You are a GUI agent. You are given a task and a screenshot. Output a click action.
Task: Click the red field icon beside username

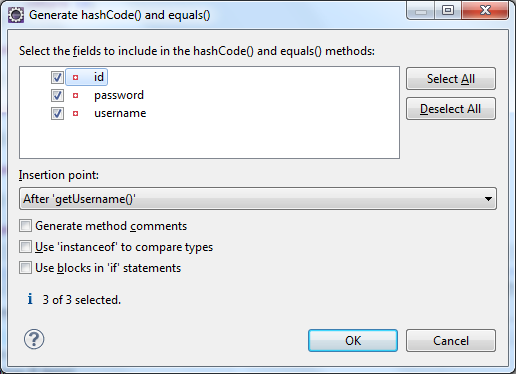click(x=76, y=114)
